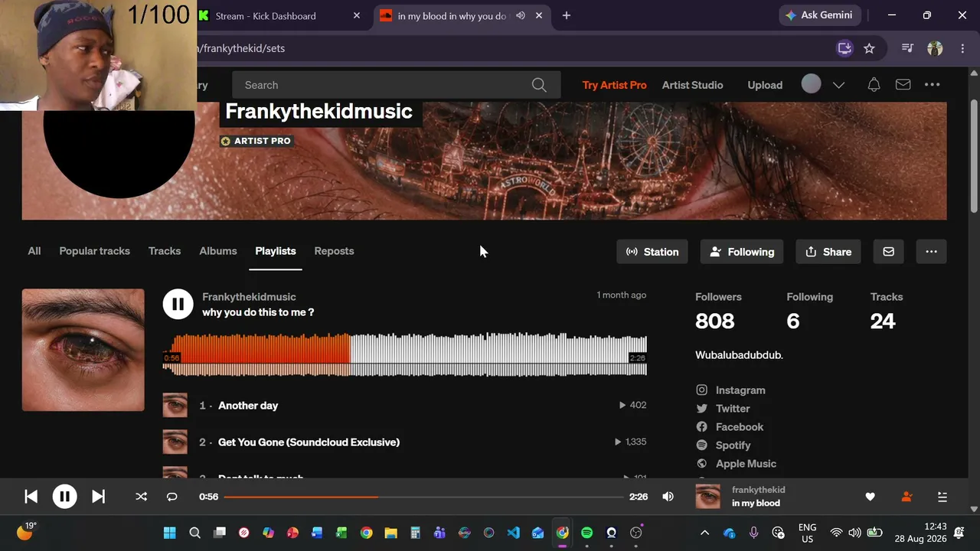Pause playback in the bottom player bar
The height and width of the screenshot is (551, 980).
coord(65,497)
